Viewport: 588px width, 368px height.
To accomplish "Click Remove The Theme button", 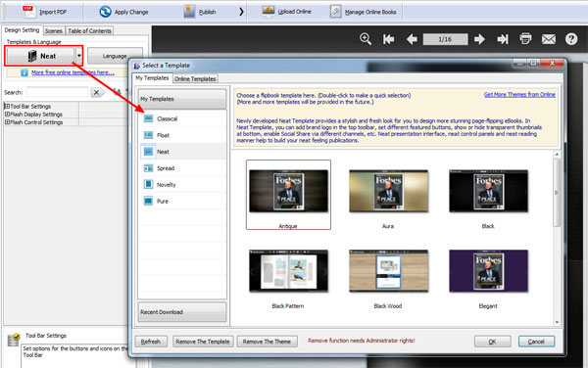I will pos(267,342).
